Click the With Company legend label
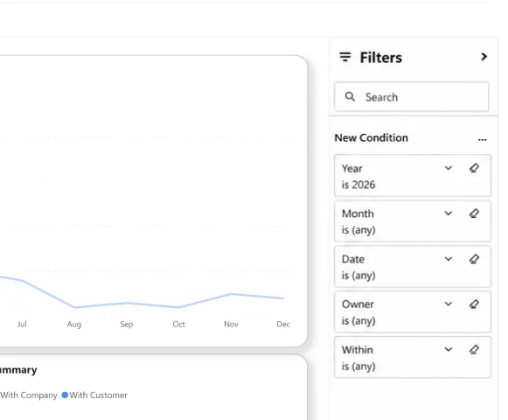This screenshot has width=508, height=420. coord(29,395)
